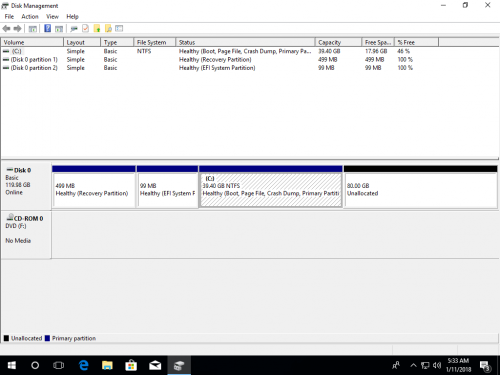Screen dimensions: 500x375
Task: Open the File menu
Action: pos(9,17)
